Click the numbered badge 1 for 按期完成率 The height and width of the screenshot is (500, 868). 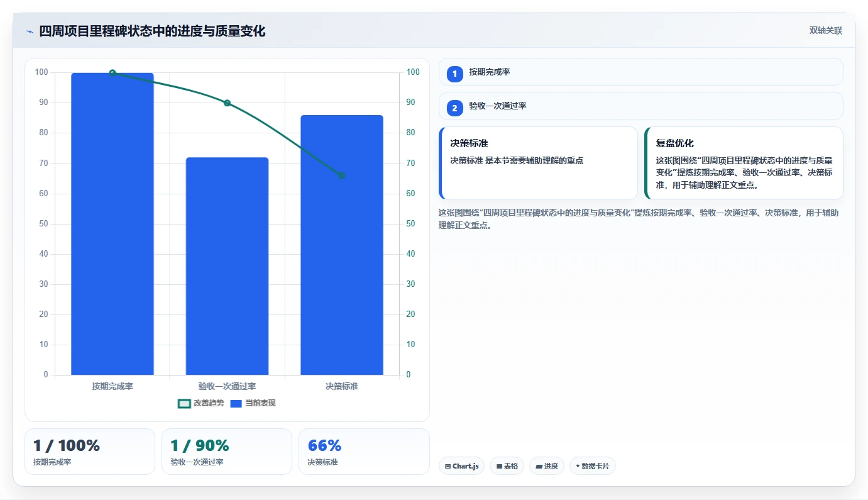(454, 74)
